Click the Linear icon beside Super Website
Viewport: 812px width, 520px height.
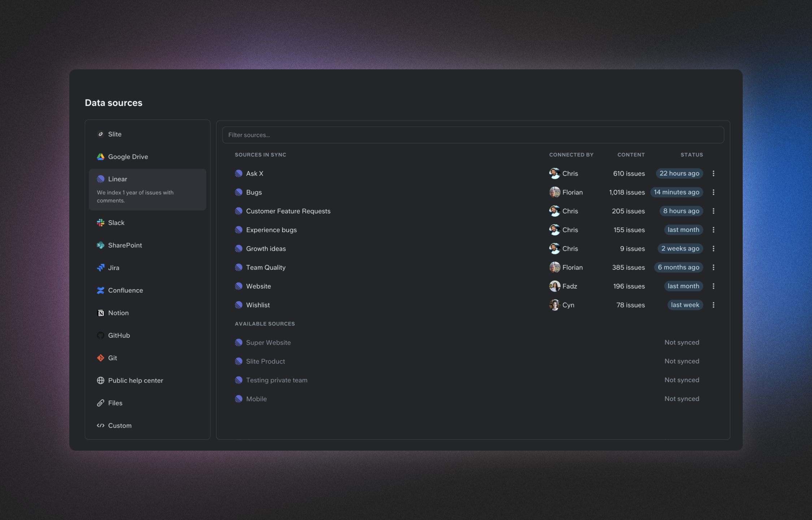click(239, 342)
